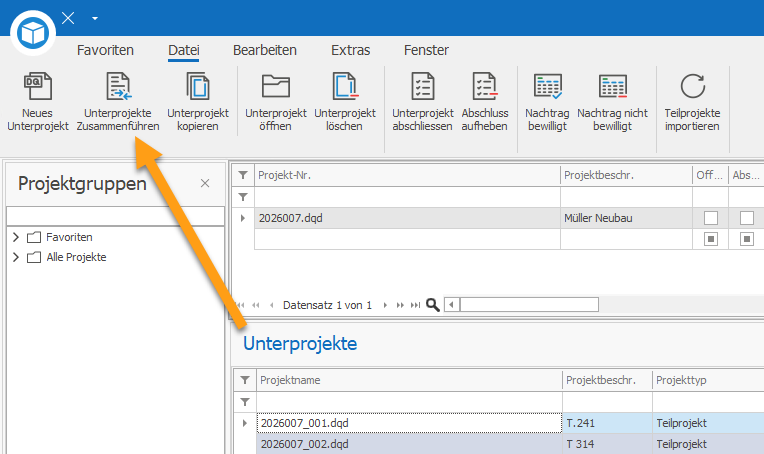
Task: Go to previous record arrow in navigator
Action: pyautogui.click(x=271, y=305)
